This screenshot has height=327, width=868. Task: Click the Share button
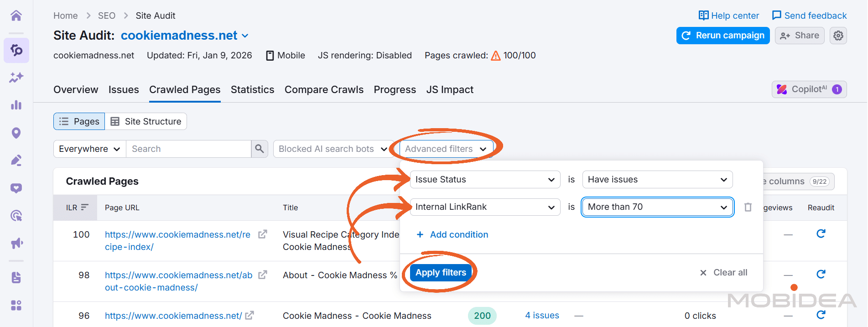click(x=800, y=36)
